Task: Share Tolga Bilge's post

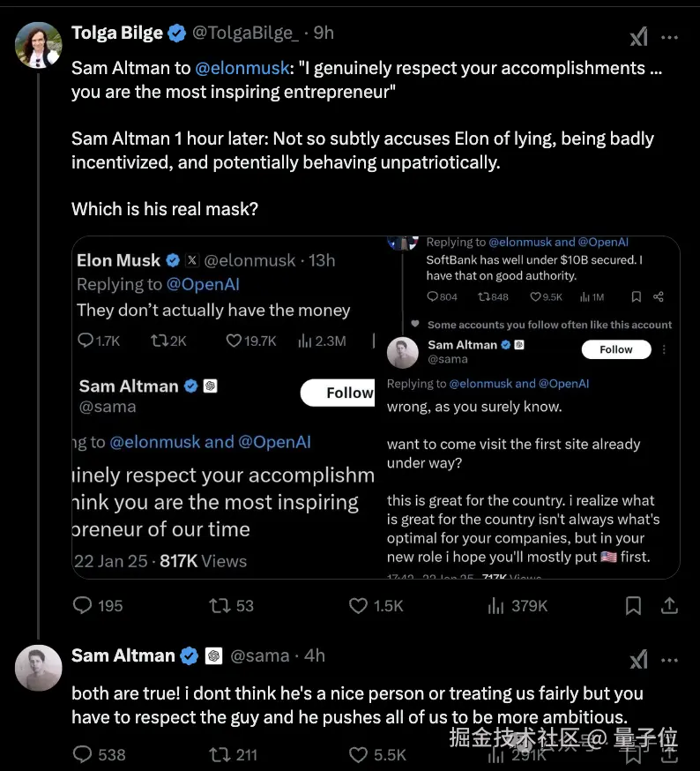Action: coord(669,605)
